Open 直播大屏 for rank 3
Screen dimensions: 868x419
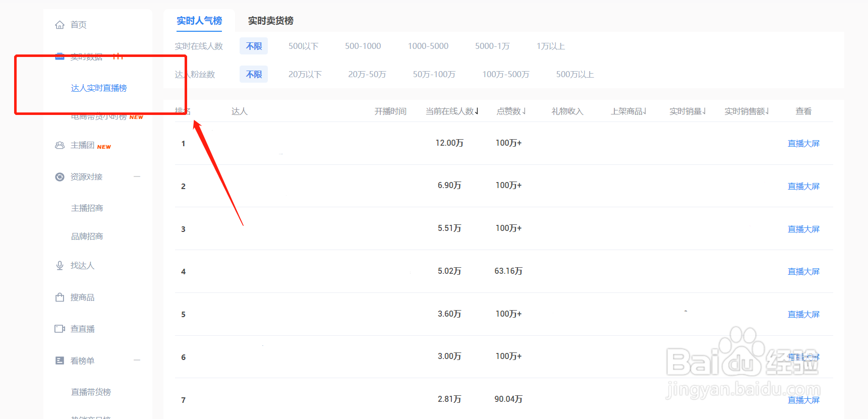[804, 229]
